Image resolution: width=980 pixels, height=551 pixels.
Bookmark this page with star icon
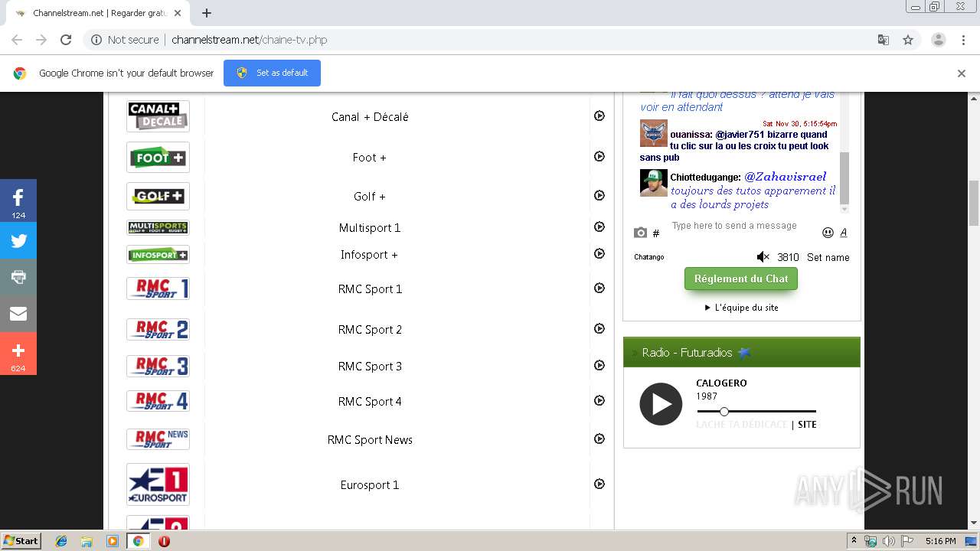click(908, 40)
